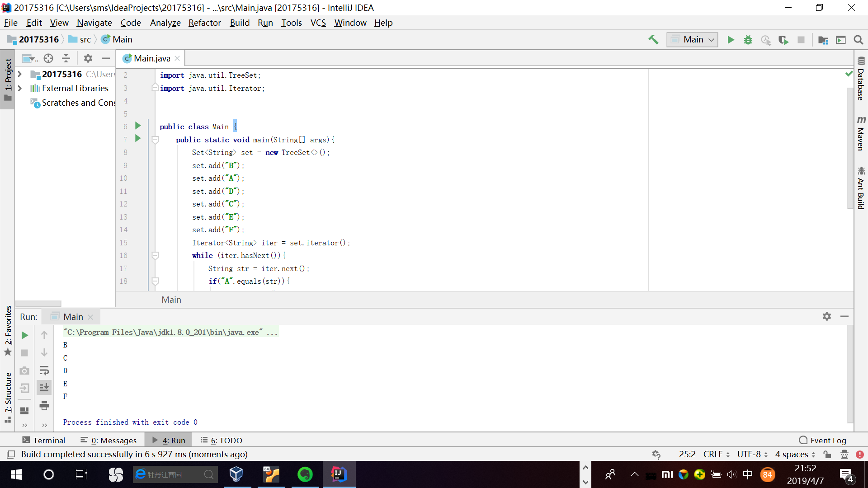
Task: Toggle soft-wrap in Run console
Action: (x=44, y=371)
